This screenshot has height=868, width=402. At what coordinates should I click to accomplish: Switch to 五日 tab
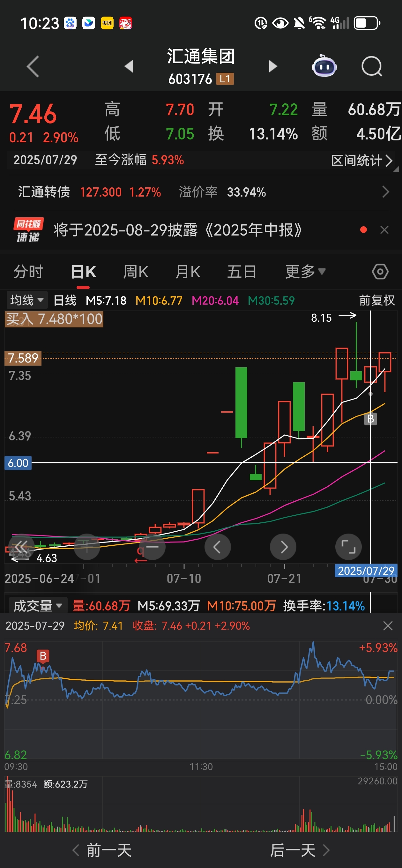241,272
